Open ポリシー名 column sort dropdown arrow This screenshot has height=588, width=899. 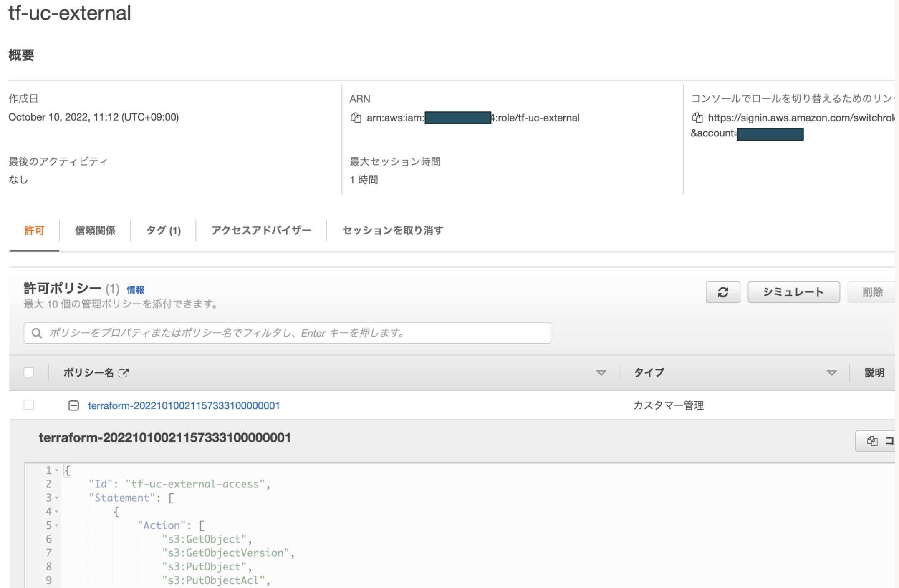[601, 373]
